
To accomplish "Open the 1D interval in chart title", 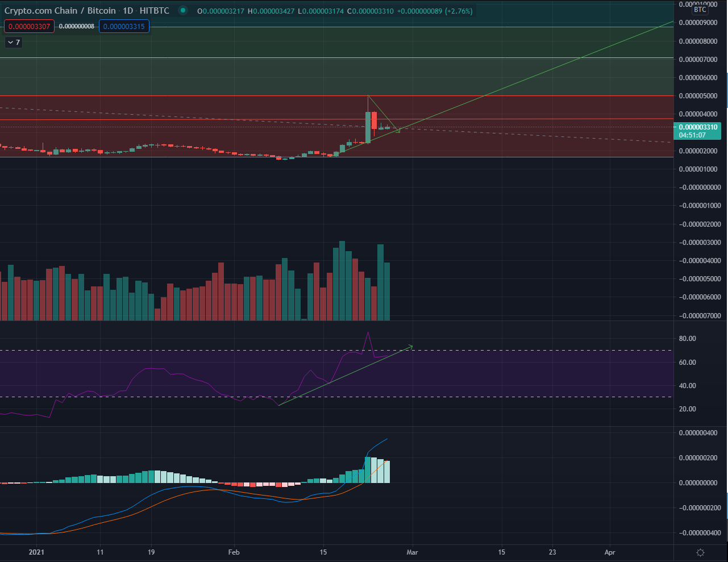I will tap(128, 11).
